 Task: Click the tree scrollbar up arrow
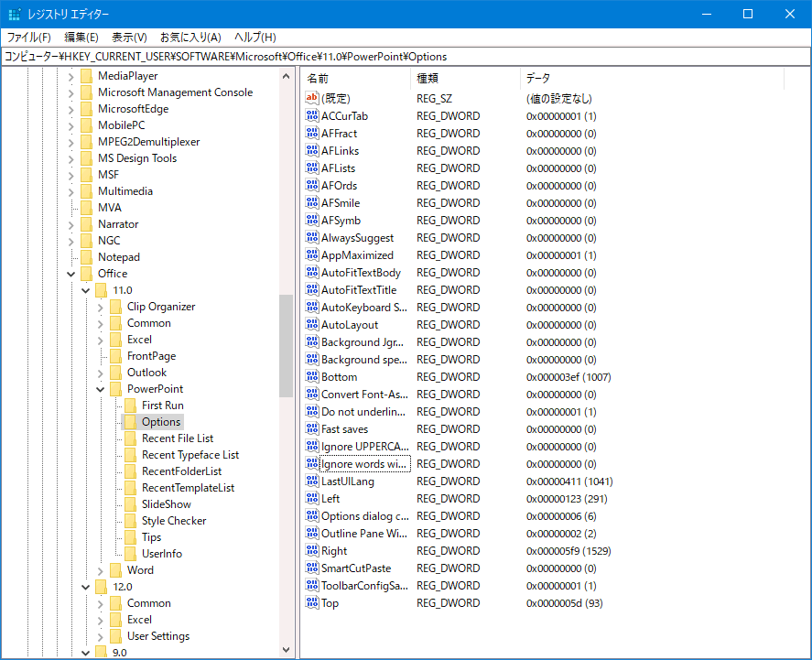point(286,76)
